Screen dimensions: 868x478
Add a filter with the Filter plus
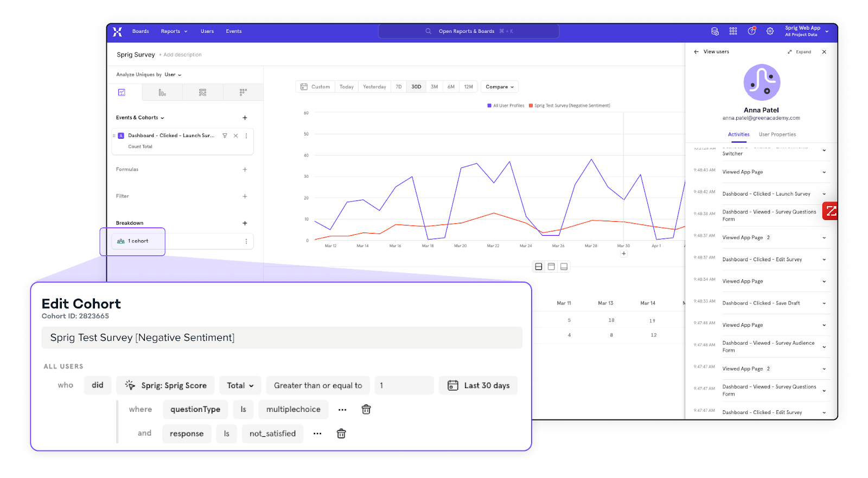(245, 196)
